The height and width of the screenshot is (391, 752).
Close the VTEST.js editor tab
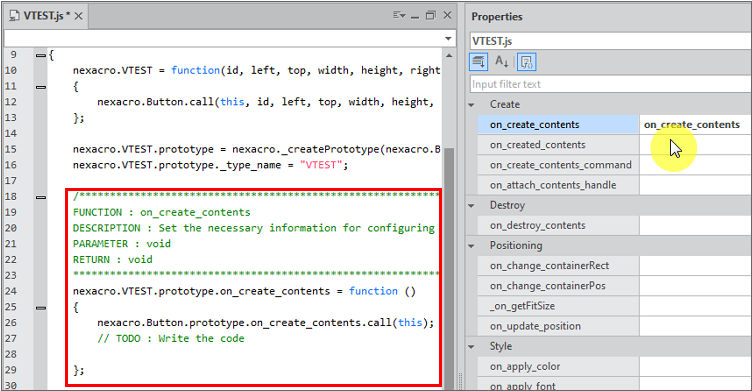[x=78, y=16]
